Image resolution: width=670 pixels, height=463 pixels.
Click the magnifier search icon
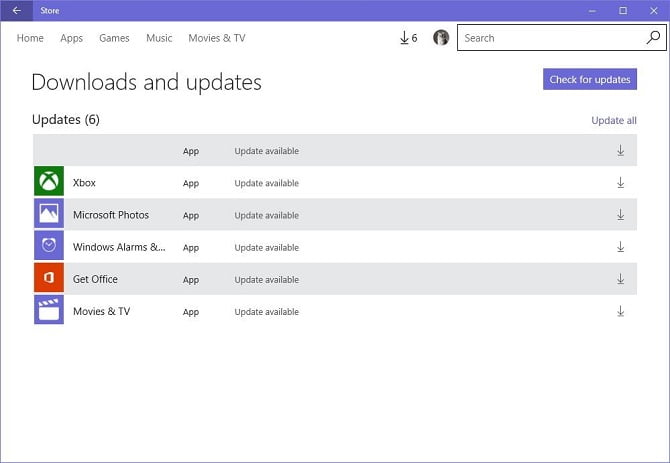click(653, 38)
